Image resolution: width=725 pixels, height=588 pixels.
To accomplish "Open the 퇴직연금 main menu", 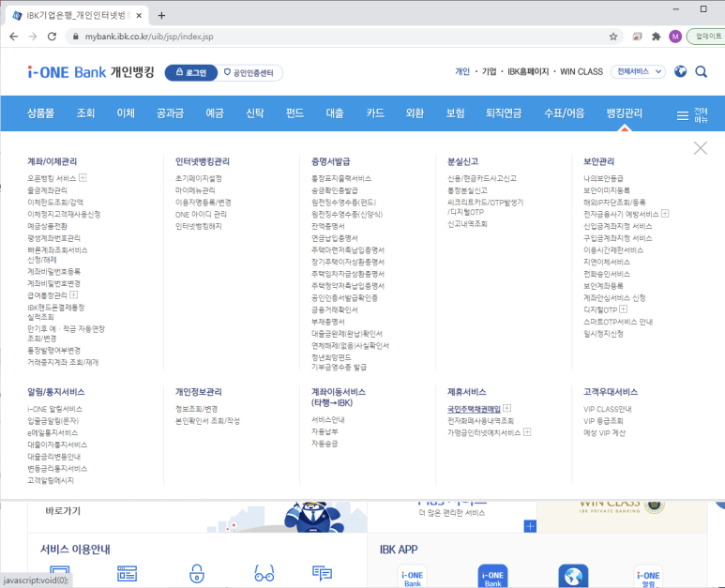I will click(504, 113).
